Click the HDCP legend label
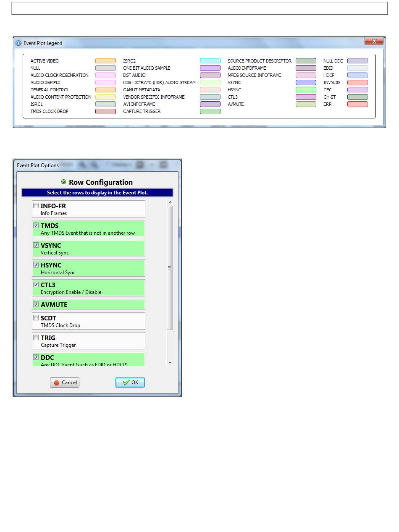Viewport: 399px width, 532px height. [x=329, y=75]
